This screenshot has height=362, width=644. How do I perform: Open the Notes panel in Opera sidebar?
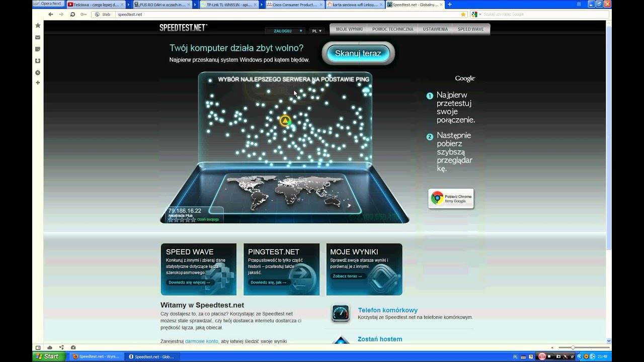(38, 49)
